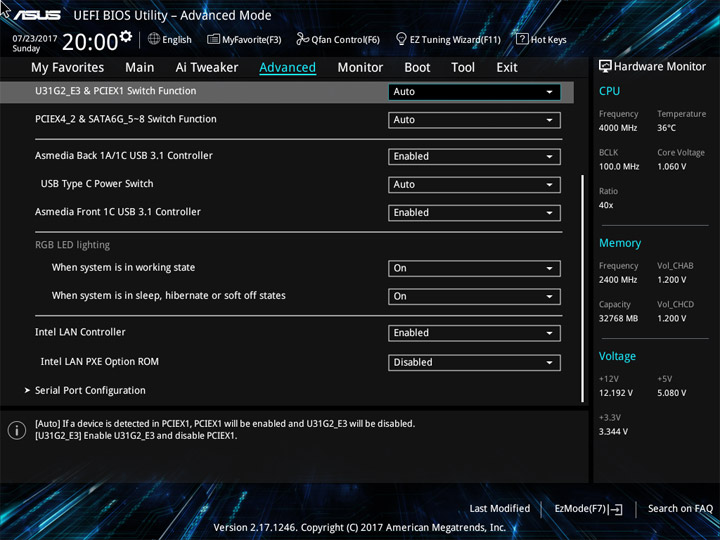
Task: Click the 2400 MHz memory frequency value
Action: tap(618, 280)
